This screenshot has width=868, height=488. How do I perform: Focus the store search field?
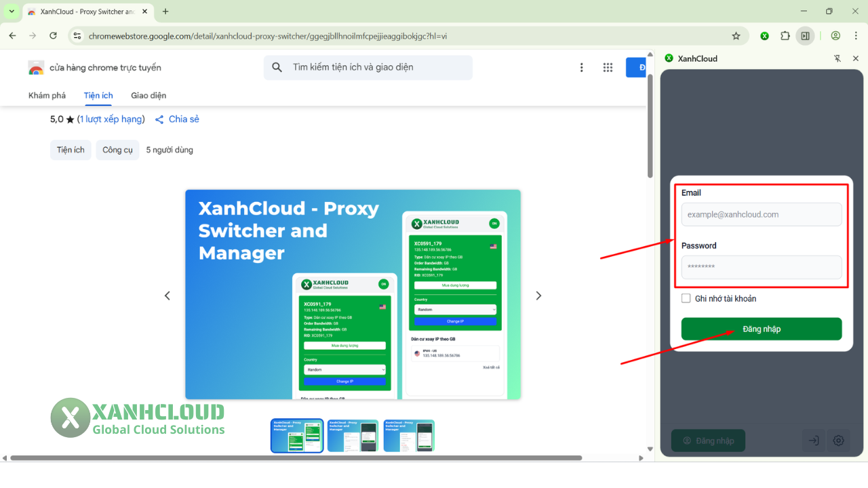click(368, 67)
